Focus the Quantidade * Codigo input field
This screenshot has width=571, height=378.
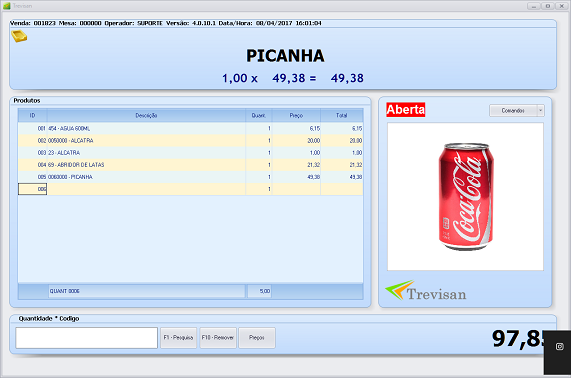tap(86, 338)
